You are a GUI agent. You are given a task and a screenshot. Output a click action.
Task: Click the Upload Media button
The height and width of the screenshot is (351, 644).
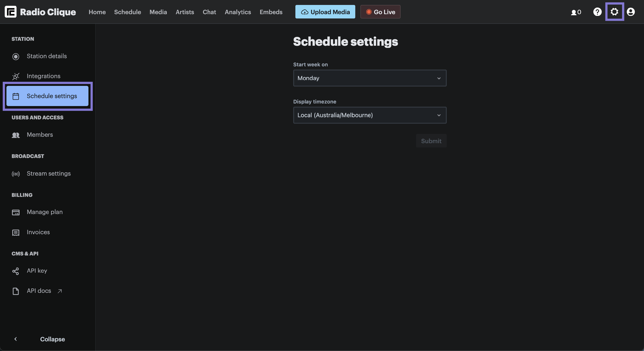(325, 12)
